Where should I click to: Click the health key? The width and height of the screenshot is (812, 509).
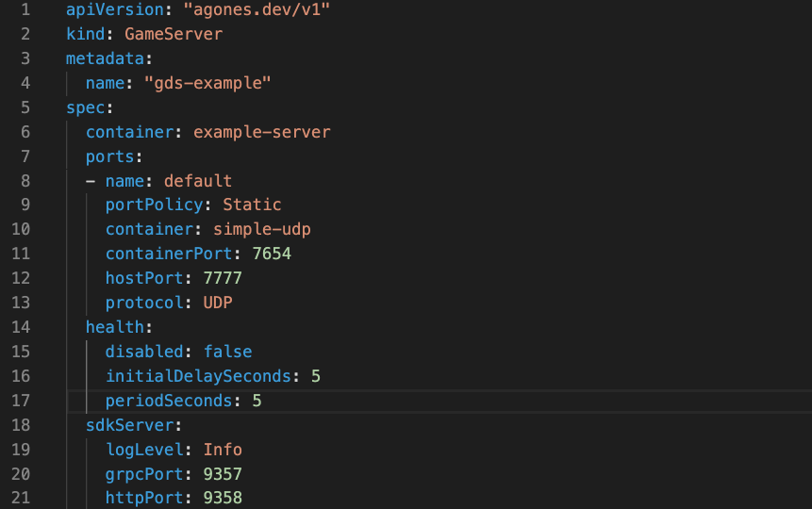[x=115, y=327]
